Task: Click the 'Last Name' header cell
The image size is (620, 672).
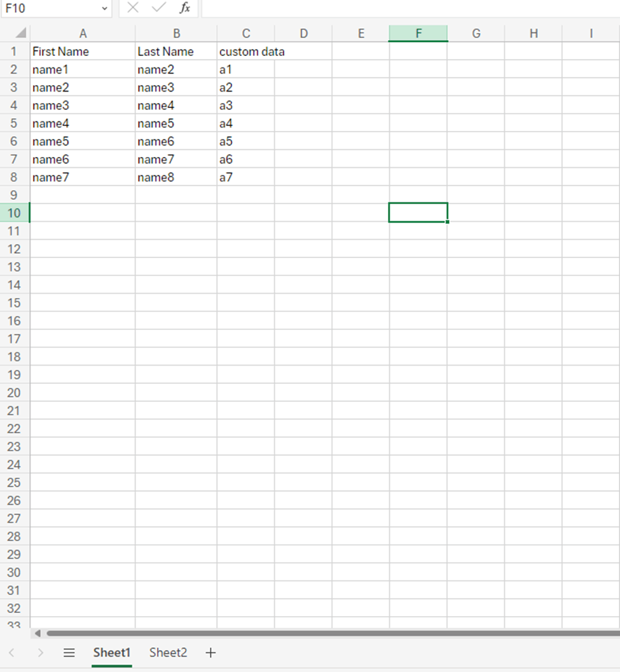Action: pyautogui.click(x=176, y=51)
